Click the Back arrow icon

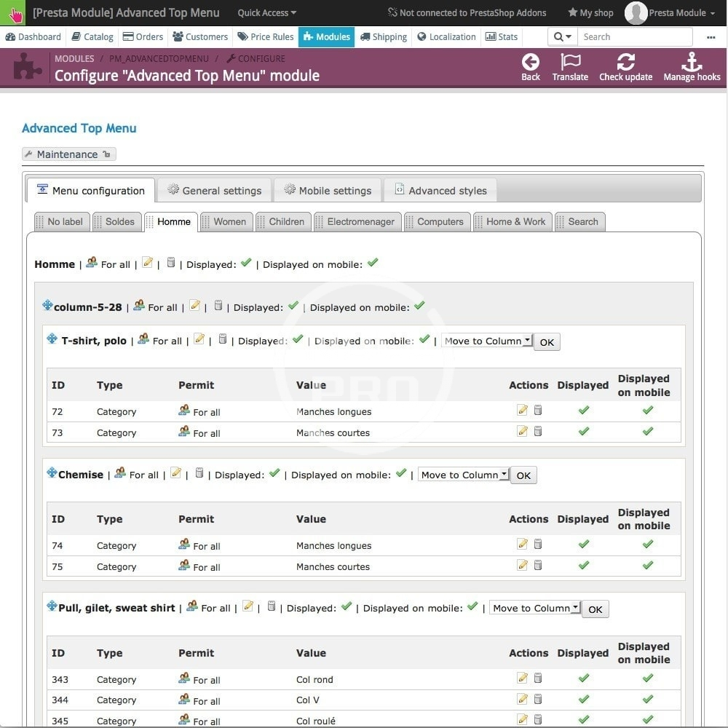tap(531, 63)
